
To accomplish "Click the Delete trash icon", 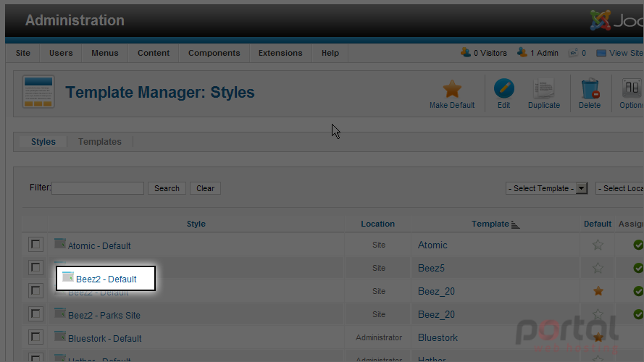I will point(590,88).
